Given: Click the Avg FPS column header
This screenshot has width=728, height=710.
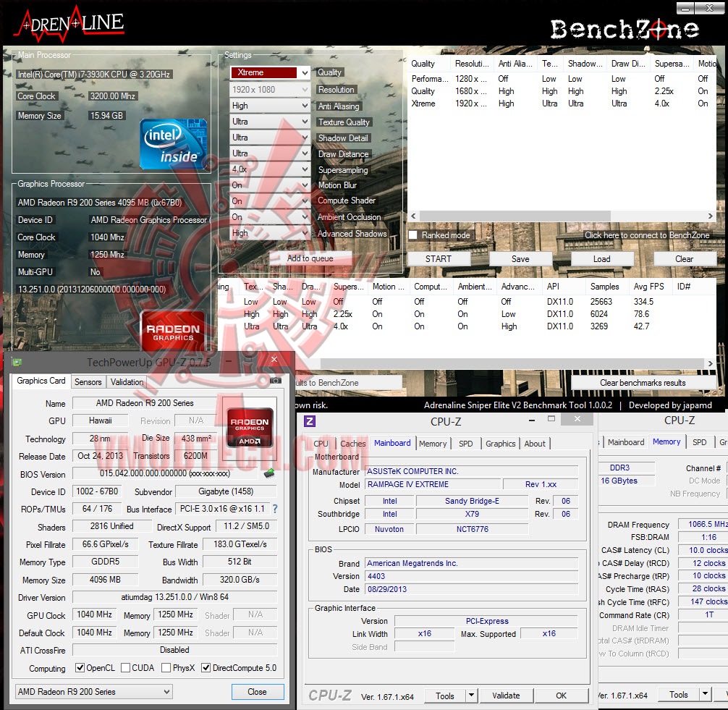Looking at the screenshot, I should tap(649, 287).
